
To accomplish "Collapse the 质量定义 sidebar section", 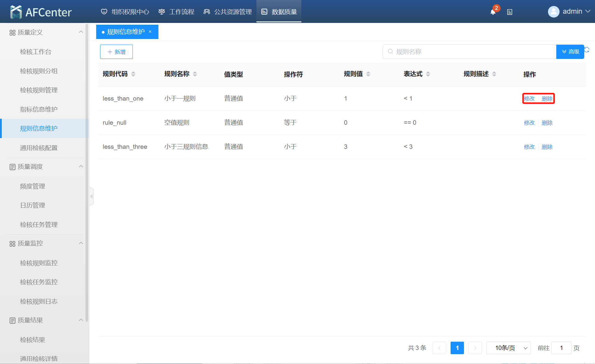I will coord(81,32).
